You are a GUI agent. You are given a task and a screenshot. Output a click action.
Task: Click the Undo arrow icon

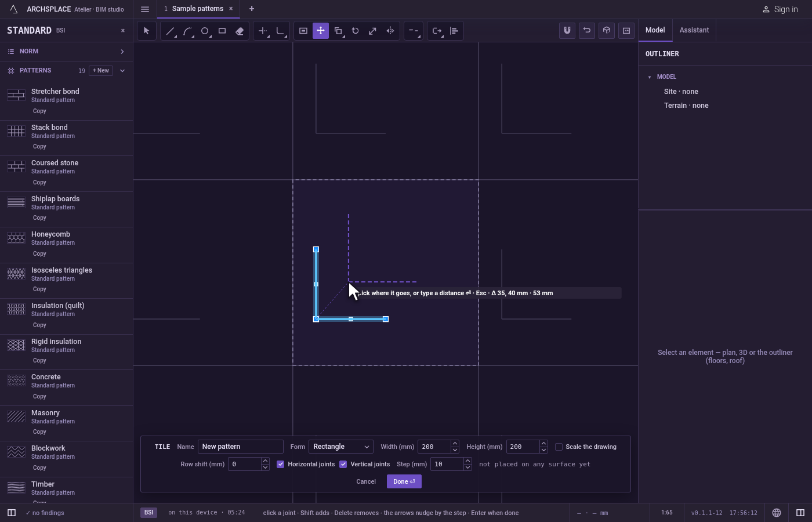pyautogui.click(x=587, y=31)
